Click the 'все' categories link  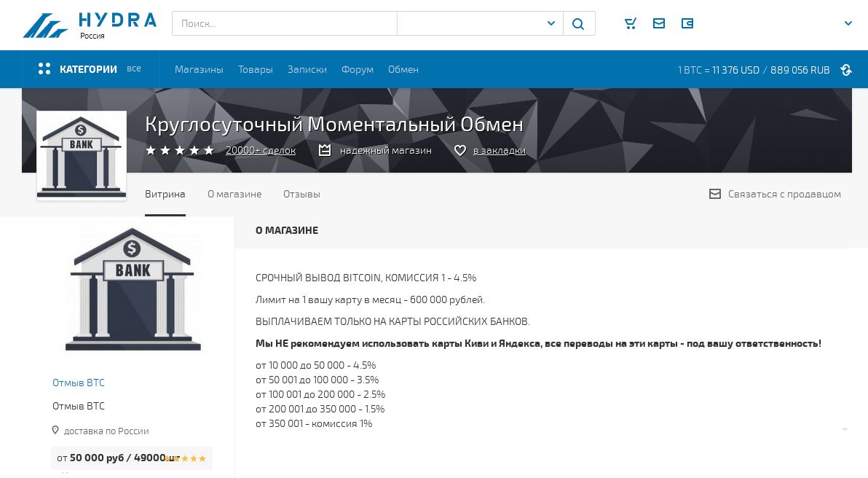133,68
